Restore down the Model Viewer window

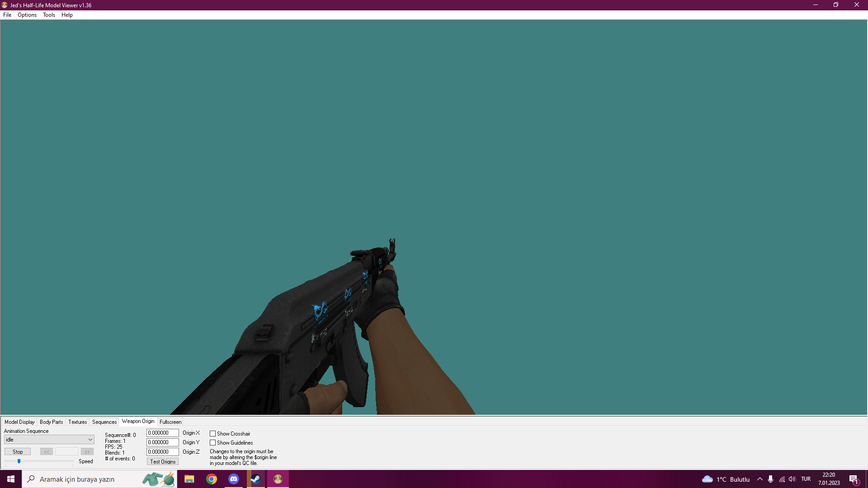836,5
